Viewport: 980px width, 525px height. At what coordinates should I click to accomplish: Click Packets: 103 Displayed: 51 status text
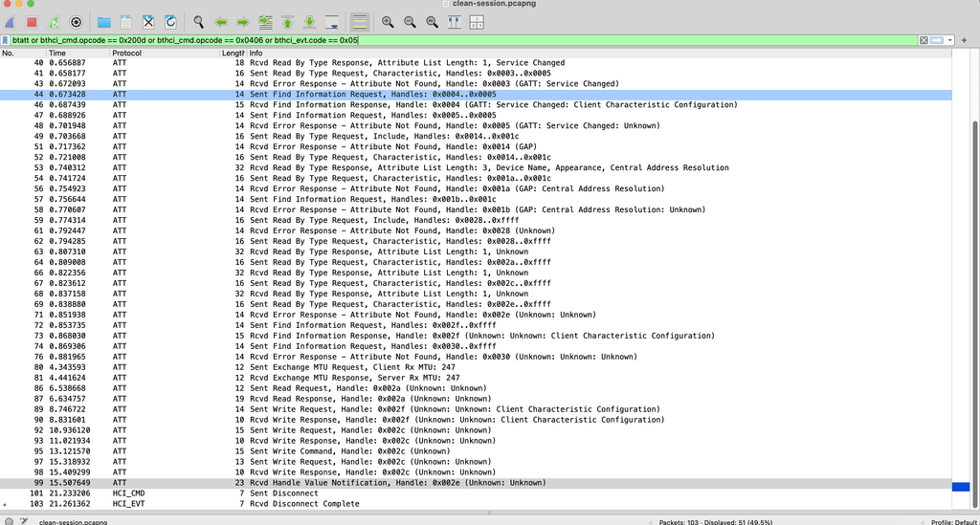(716, 522)
